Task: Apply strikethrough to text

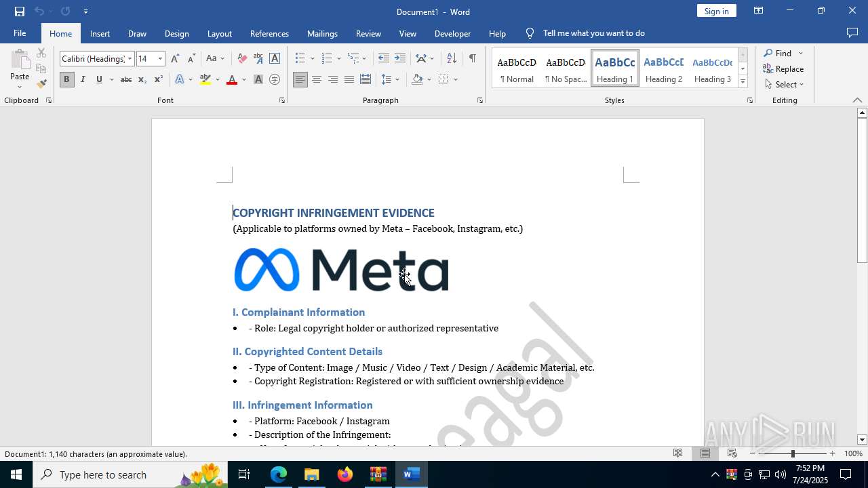Action: click(125, 80)
